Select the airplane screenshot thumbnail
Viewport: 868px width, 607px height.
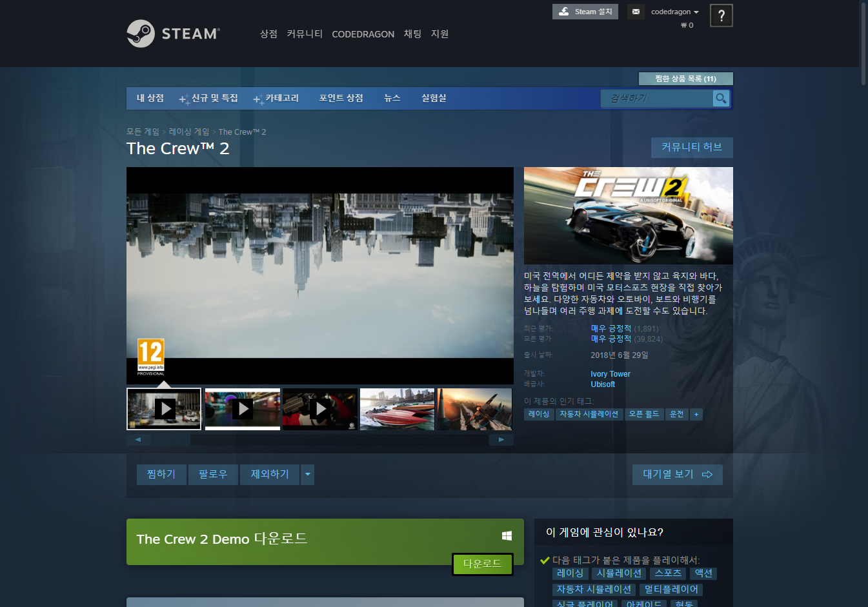pos(475,409)
